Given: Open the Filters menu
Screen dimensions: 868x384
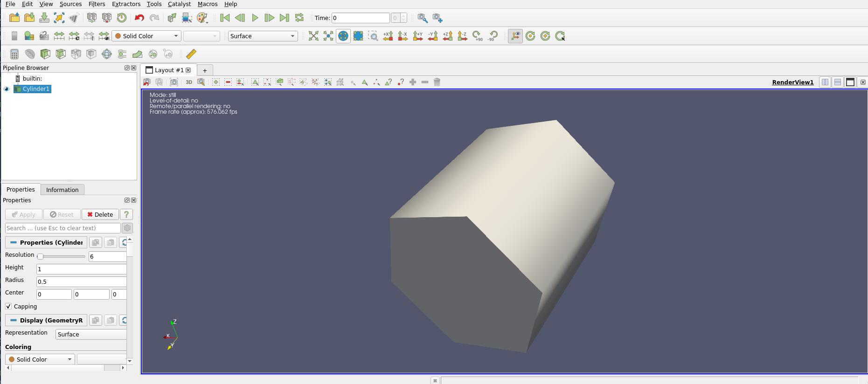Looking at the screenshot, I should 97,4.
